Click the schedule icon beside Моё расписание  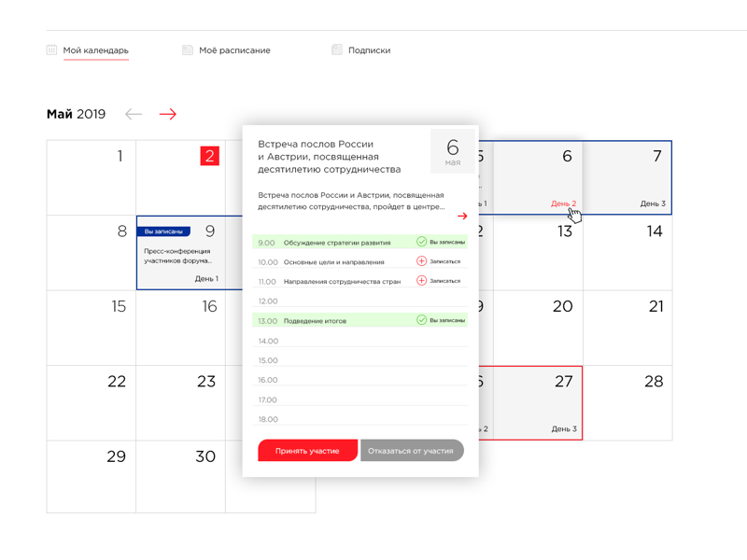click(x=188, y=50)
